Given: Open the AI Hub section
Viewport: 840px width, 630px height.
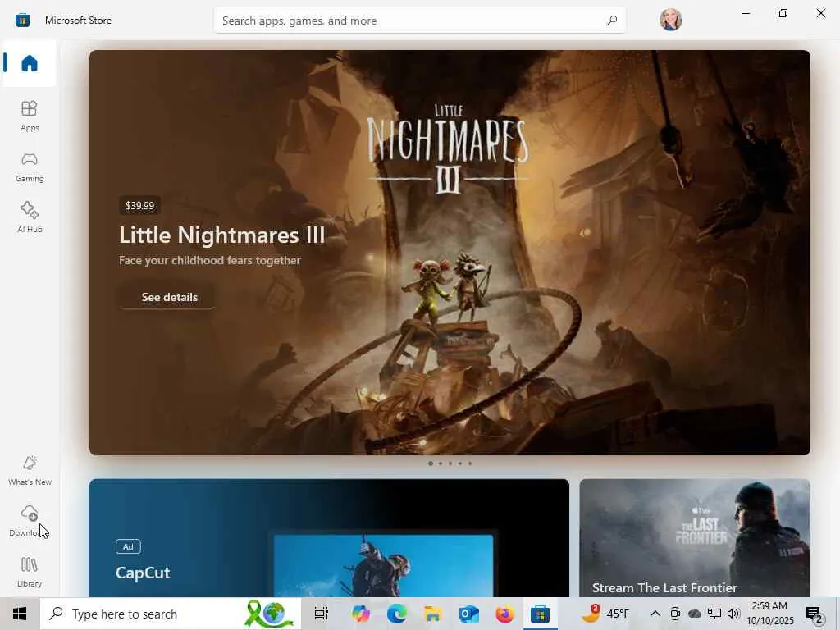Looking at the screenshot, I should pyautogui.click(x=30, y=217).
